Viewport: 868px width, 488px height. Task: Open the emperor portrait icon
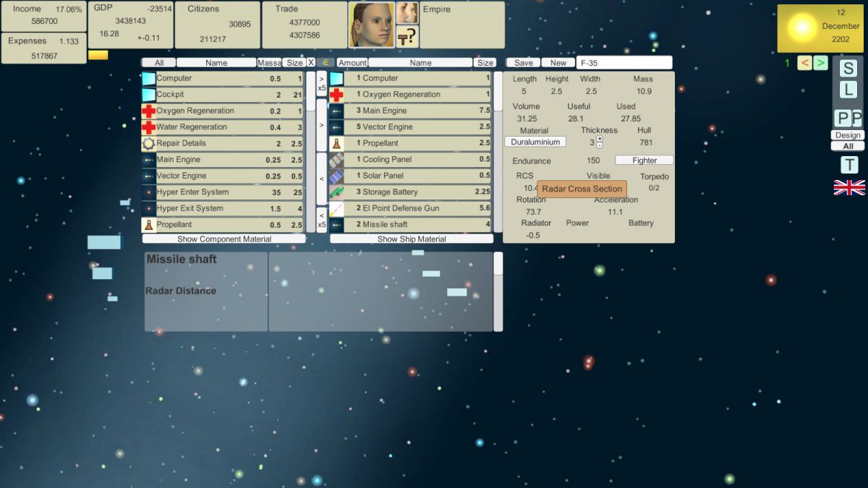[372, 25]
